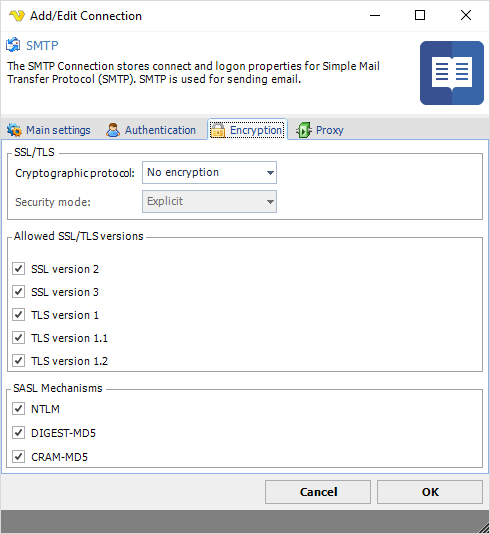Disable TLS version 1 checkbox
Screen dimensions: 490x534
18,315
